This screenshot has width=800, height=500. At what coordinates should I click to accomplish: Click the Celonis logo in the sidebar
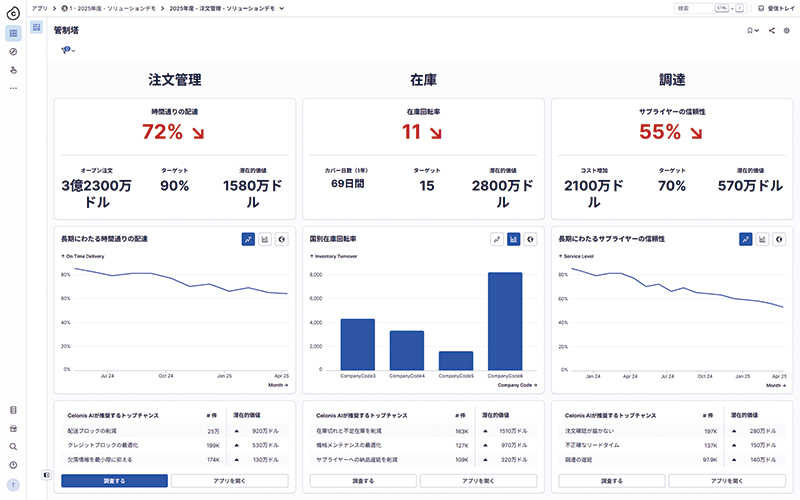(x=13, y=10)
